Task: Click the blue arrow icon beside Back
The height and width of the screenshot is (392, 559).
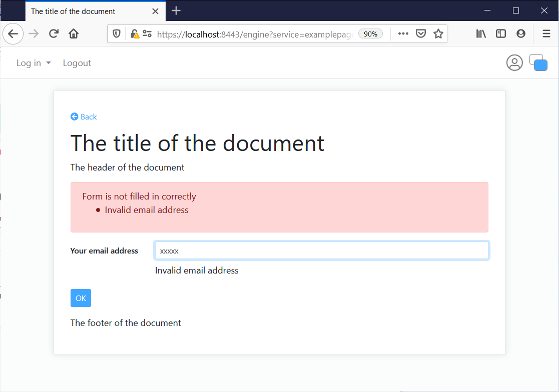Action: tap(74, 117)
